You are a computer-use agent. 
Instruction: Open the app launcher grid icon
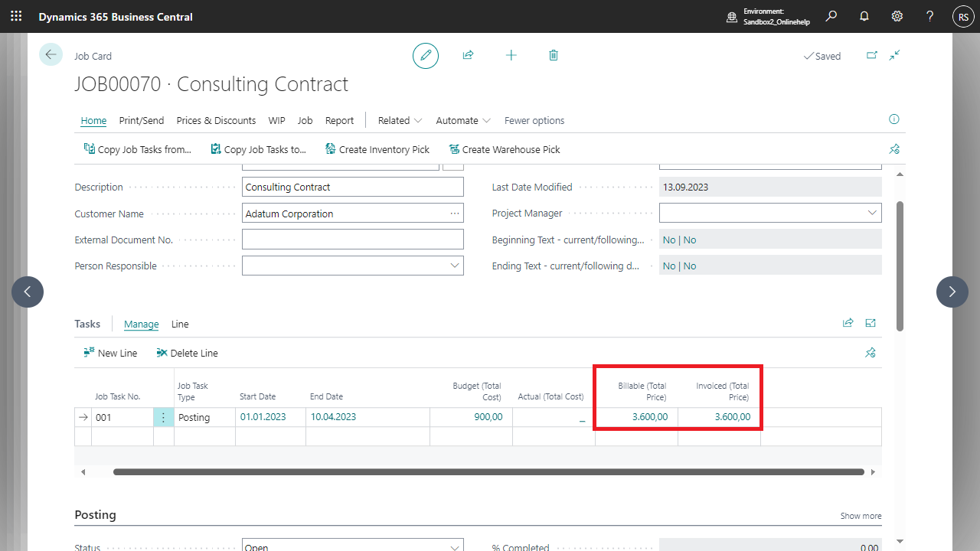tap(16, 16)
